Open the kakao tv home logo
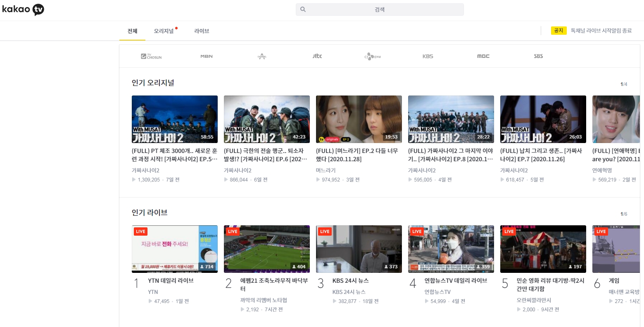The height and width of the screenshot is (327, 644). tap(23, 10)
